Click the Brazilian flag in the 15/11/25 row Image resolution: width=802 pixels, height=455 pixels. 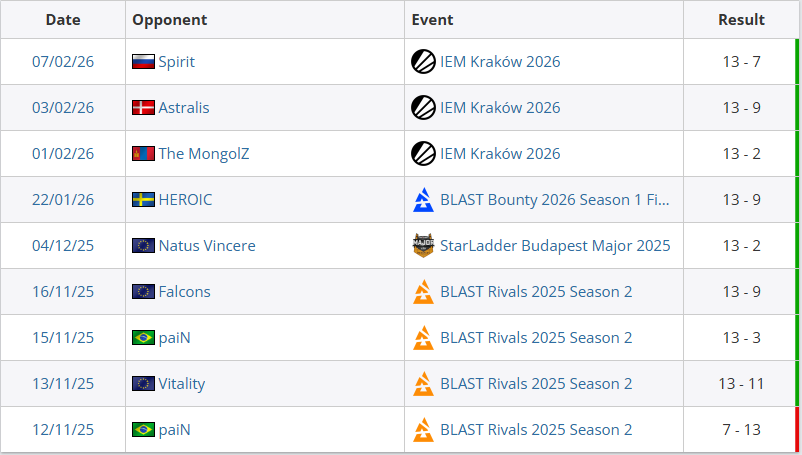(x=143, y=338)
